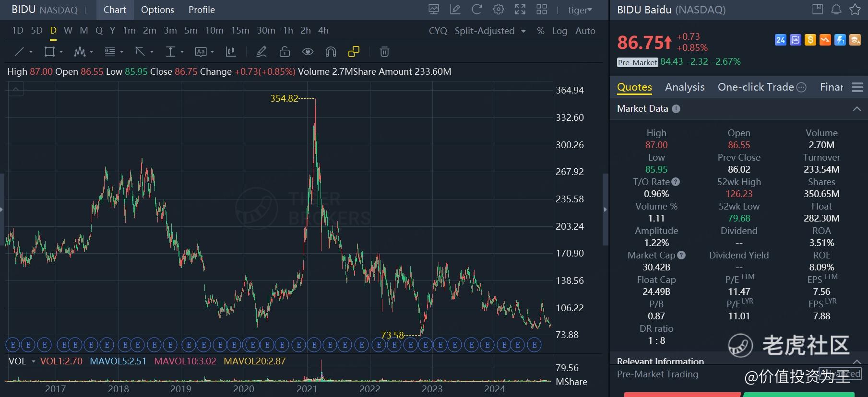The image size is (868, 397).
Task: Select the Fibonacci levels drawing tool
Action: 110,52
